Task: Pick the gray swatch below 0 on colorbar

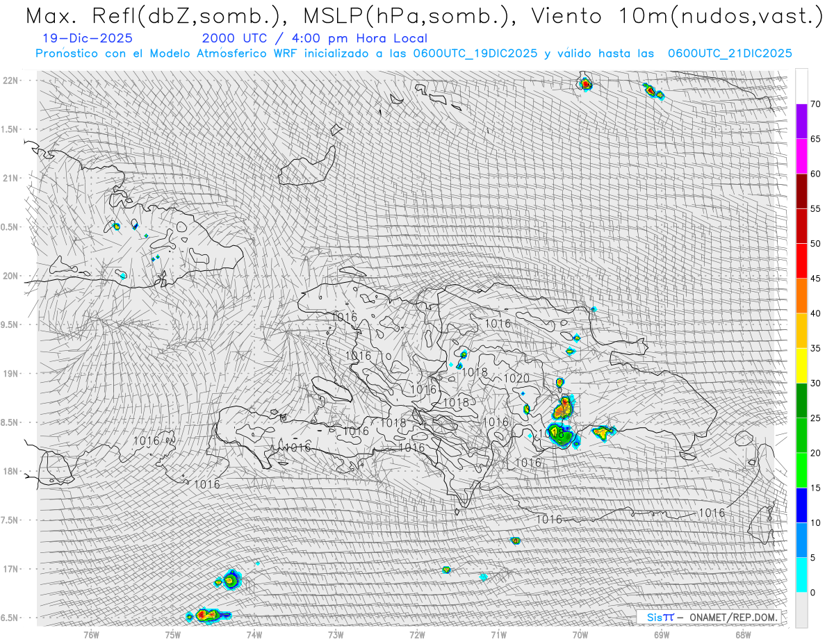Action: tap(801, 610)
